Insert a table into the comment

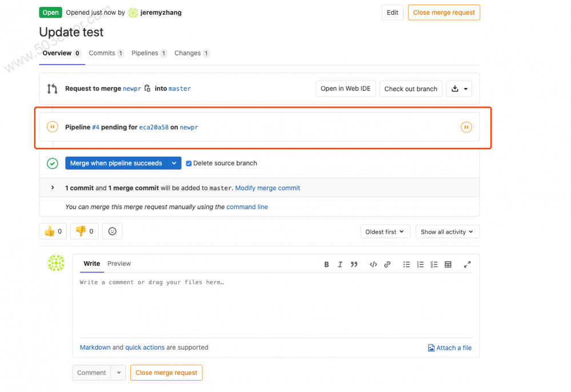coord(448,264)
